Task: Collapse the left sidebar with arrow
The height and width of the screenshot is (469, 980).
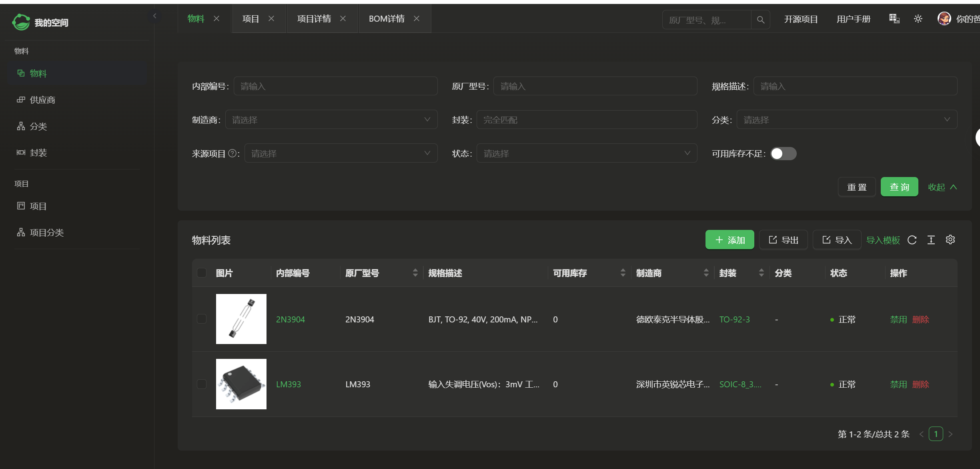Action: coord(154,16)
